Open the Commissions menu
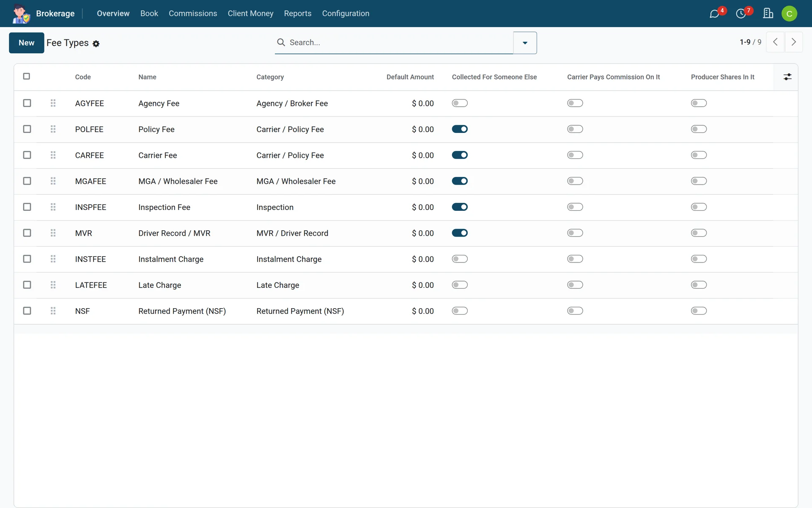 pos(193,14)
